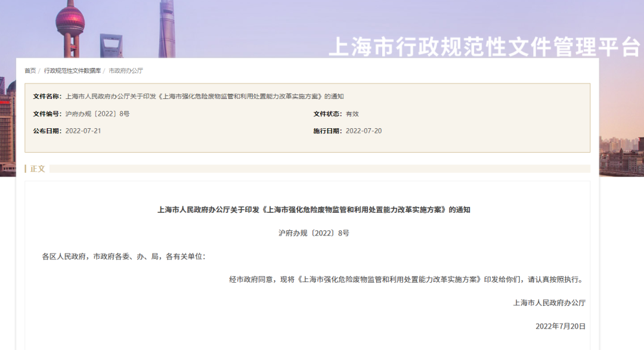Screen dimensions: 644x350
Task: Click the signature 上海市人民政府办公厅
Action: (549, 303)
